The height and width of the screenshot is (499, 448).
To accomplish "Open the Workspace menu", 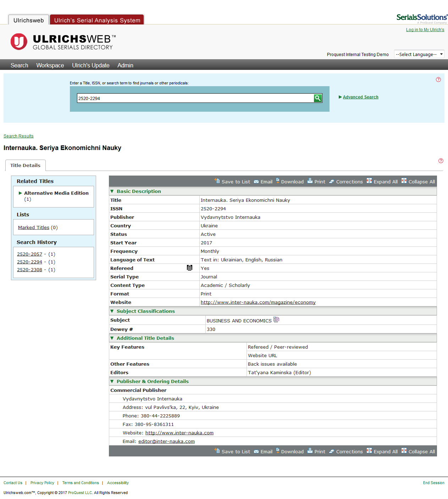I will tap(50, 65).
